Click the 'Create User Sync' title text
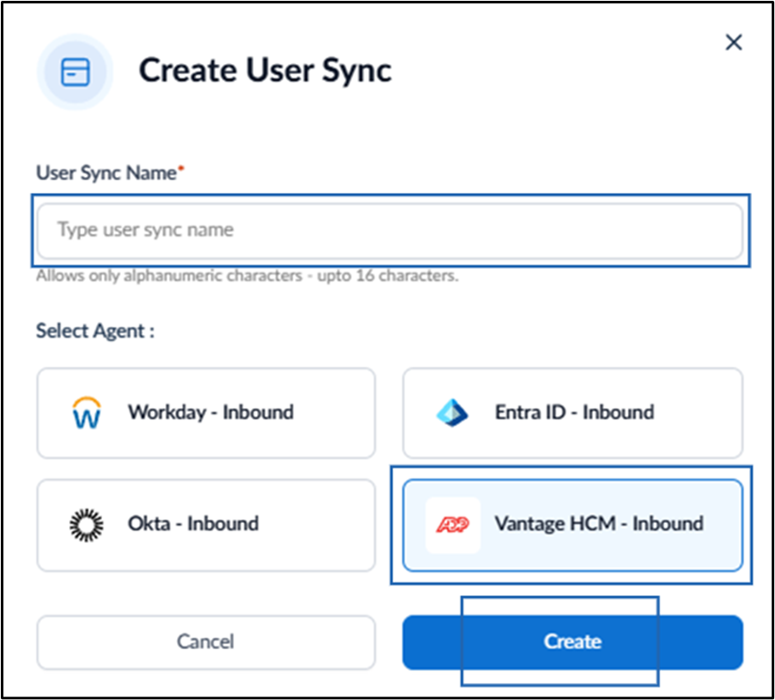Viewport: 775px width, 700px height. click(x=265, y=70)
